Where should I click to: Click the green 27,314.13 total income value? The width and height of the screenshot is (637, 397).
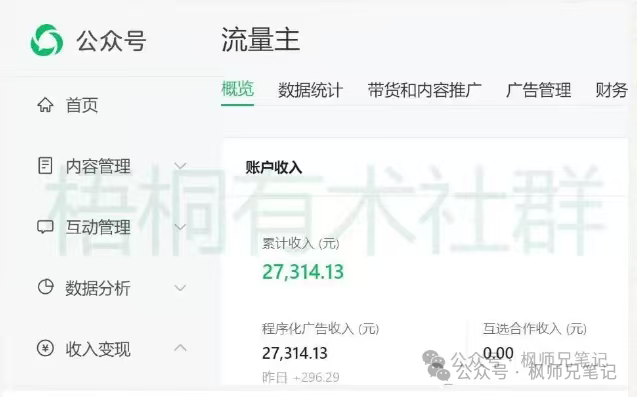[303, 272]
